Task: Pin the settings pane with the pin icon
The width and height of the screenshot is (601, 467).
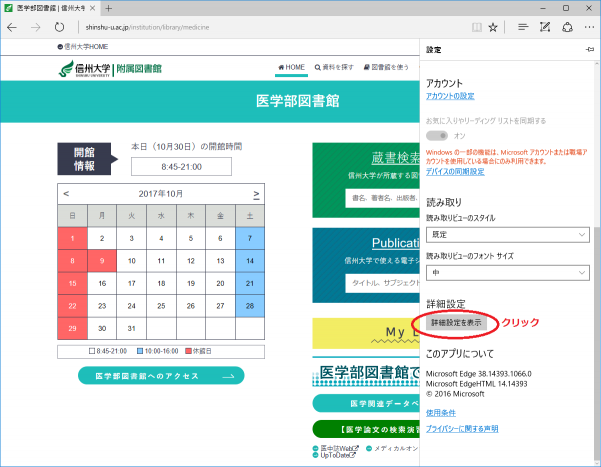Action: tap(590, 49)
